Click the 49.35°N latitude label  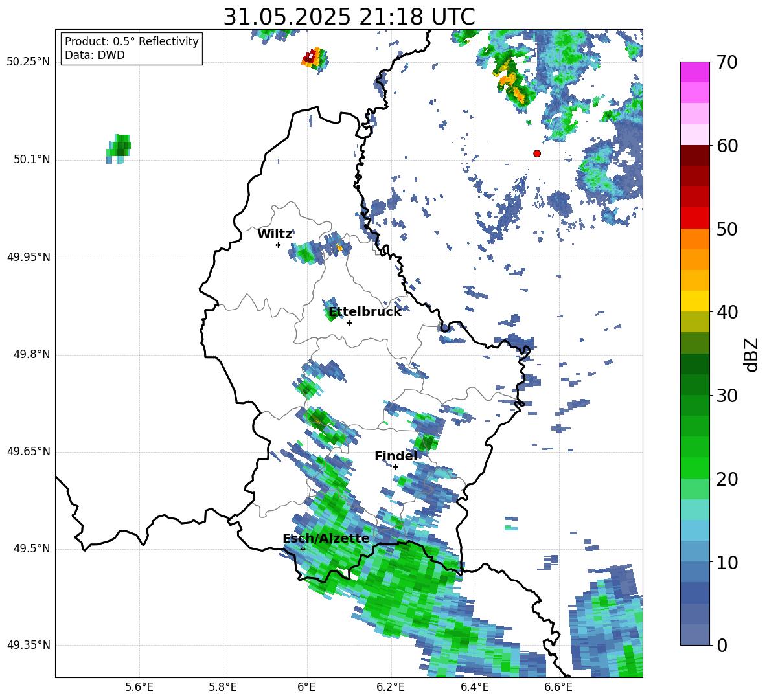[x=29, y=646]
